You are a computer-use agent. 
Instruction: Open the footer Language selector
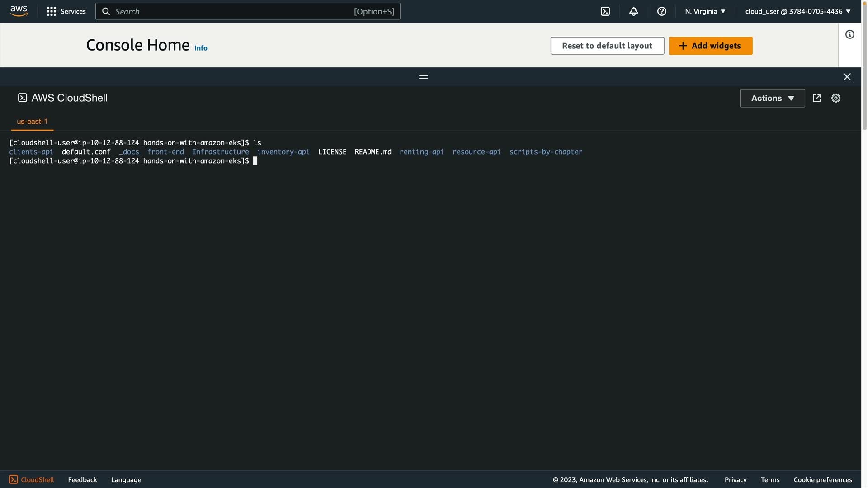[126, 479]
